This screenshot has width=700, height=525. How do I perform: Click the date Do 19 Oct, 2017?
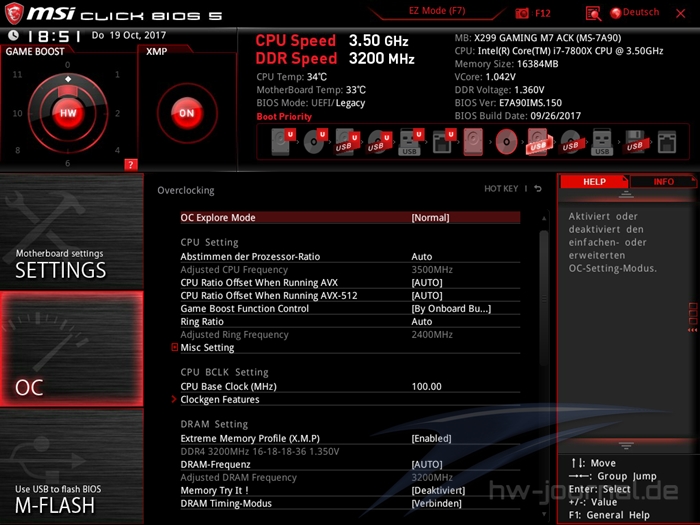[129, 35]
